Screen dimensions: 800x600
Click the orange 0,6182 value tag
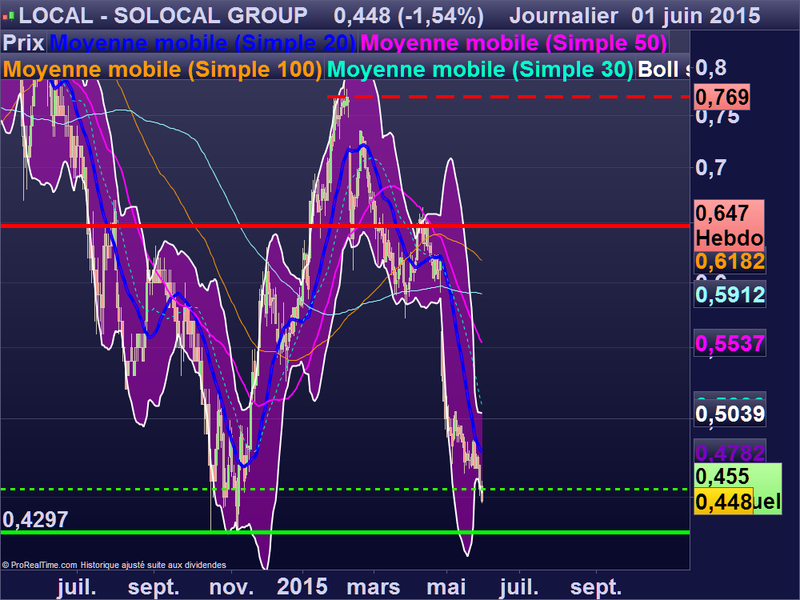coord(730,262)
